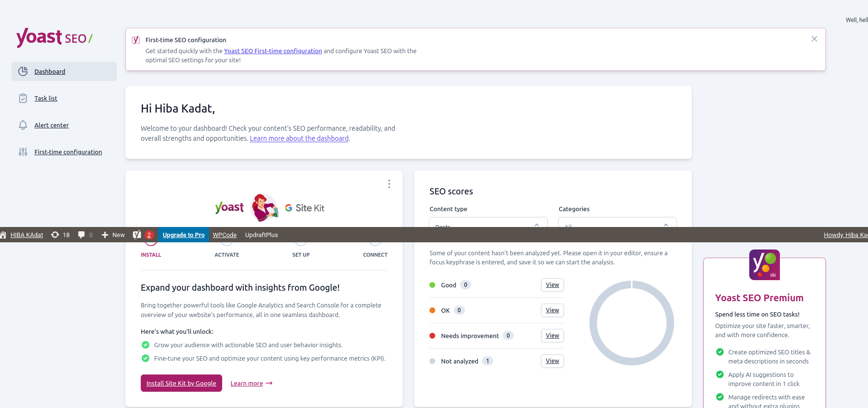The width and height of the screenshot is (868, 408).
Task: Select the INSTALL step
Action: 151,255
